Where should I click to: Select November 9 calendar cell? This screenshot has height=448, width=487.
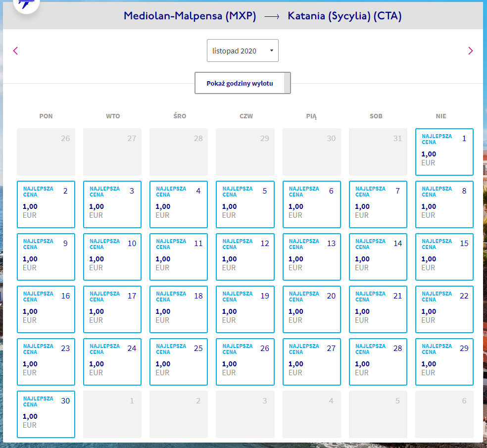[46, 257]
